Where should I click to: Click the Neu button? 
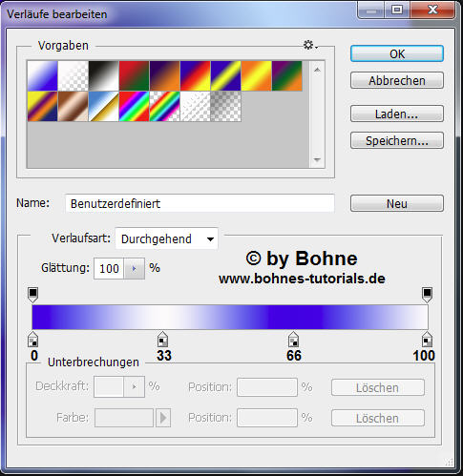click(x=397, y=203)
